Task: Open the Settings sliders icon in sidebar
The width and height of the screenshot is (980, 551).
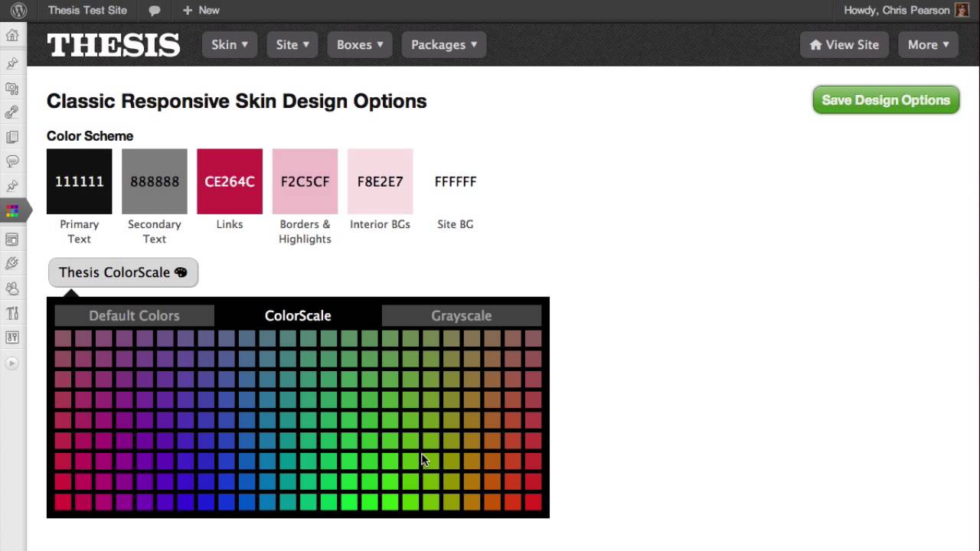Action: 12,337
